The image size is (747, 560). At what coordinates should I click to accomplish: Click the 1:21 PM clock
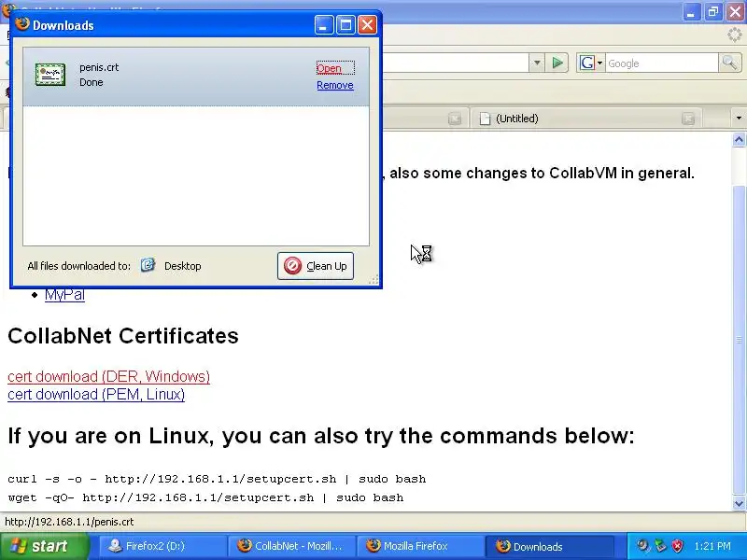tap(712, 546)
